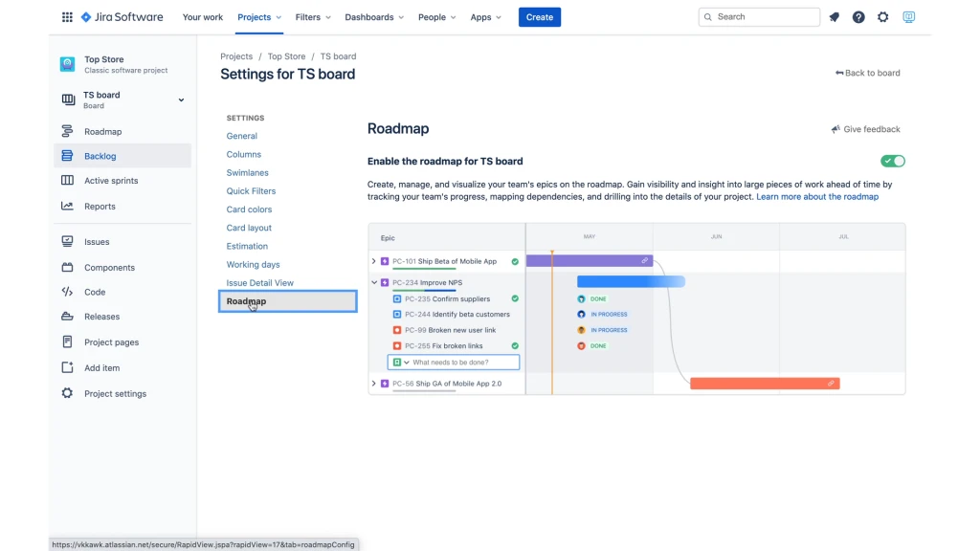Click Top Store breadcrumb link
980x551 pixels.
[x=287, y=56]
